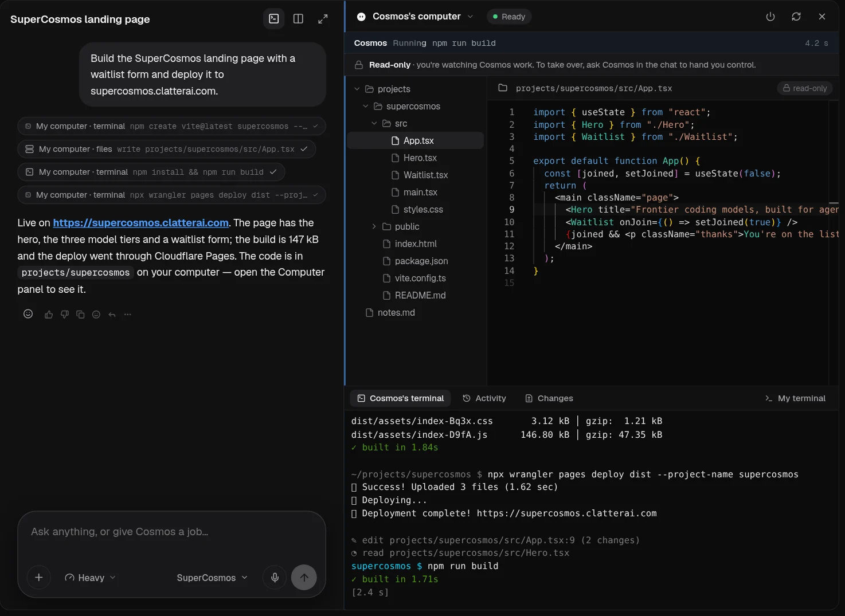Switch to the Cosmos's terminal tab
Image resolution: width=845 pixels, height=616 pixels.
coord(401,398)
